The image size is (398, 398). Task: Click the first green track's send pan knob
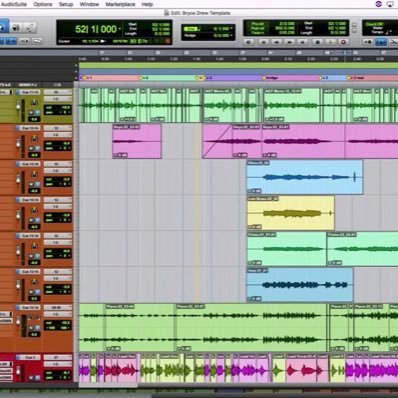click(34, 102)
